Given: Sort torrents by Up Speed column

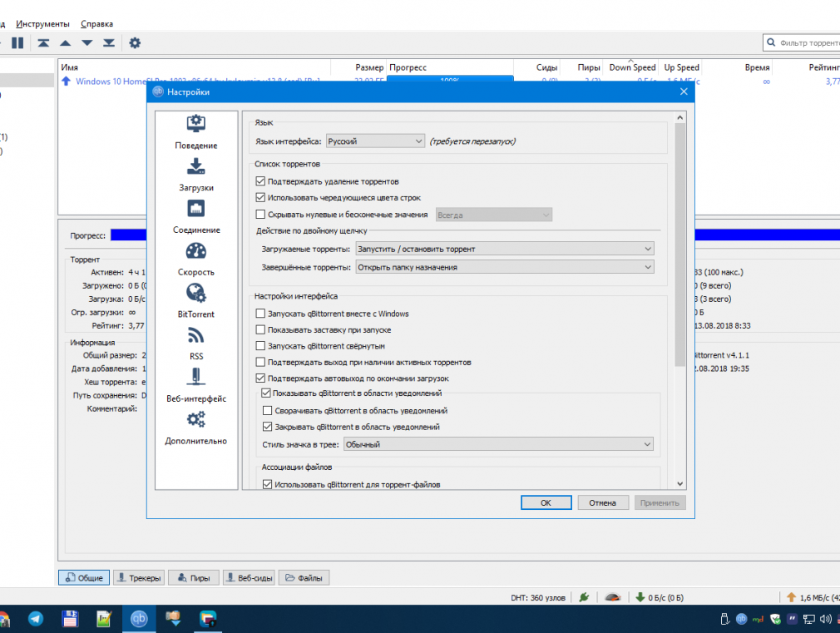Looking at the screenshot, I should pyautogui.click(x=681, y=67).
